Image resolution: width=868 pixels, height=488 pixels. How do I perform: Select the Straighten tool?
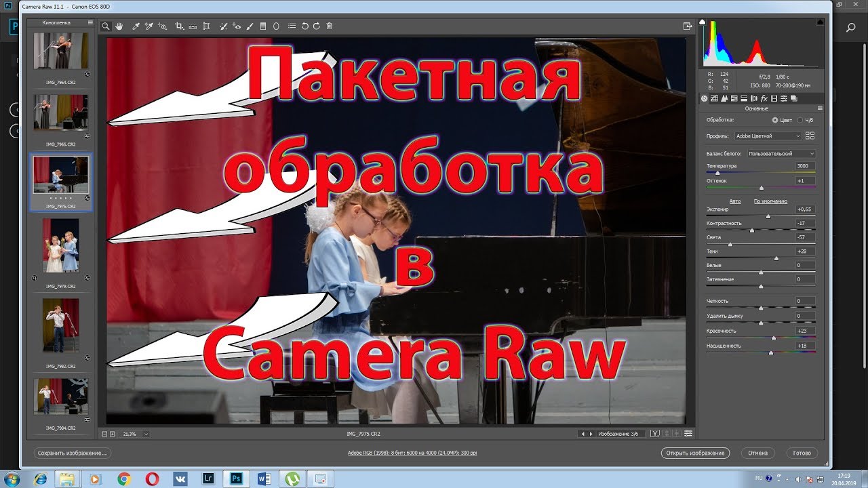point(193,26)
